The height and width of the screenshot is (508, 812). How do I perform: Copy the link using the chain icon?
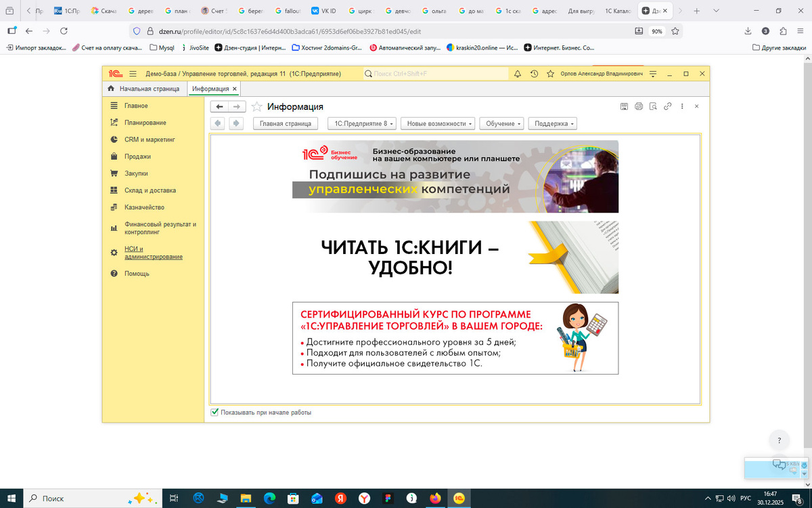(668, 106)
